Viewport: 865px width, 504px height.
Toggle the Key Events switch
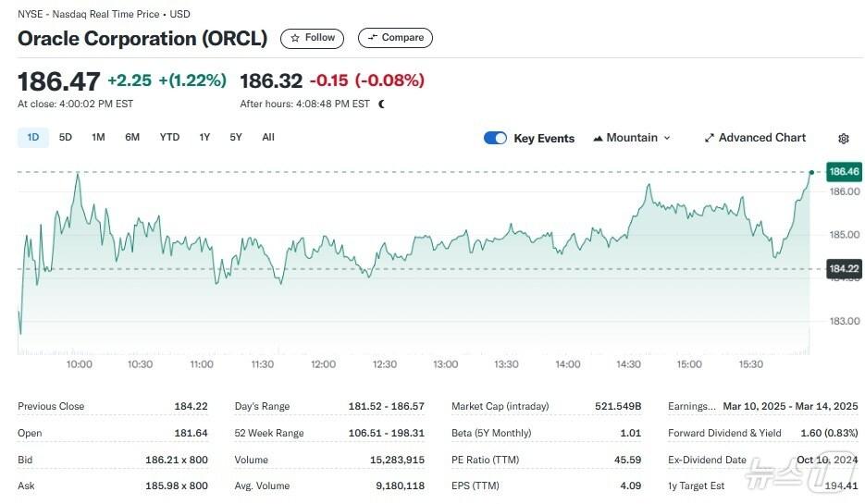[x=495, y=138]
